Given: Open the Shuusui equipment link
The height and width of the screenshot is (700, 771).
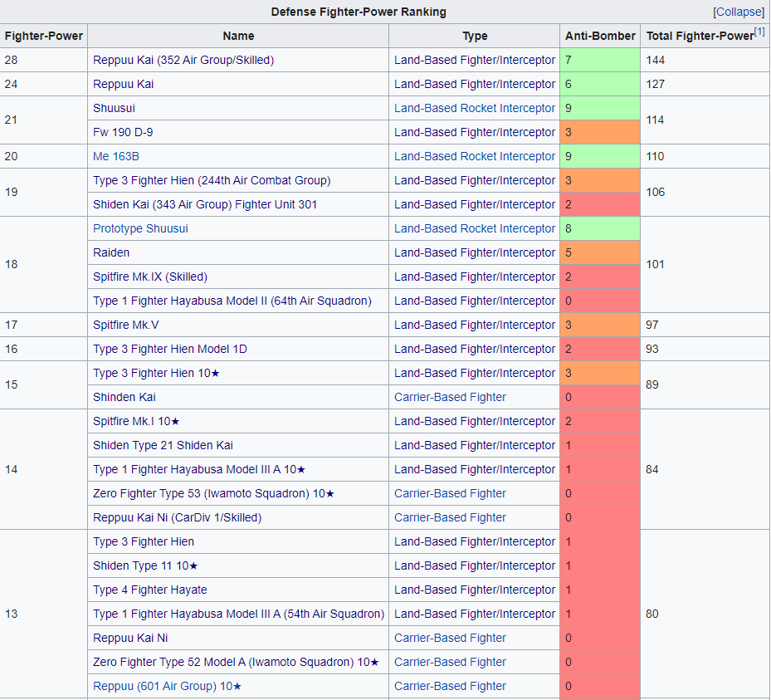Looking at the screenshot, I should coord(114,108).
